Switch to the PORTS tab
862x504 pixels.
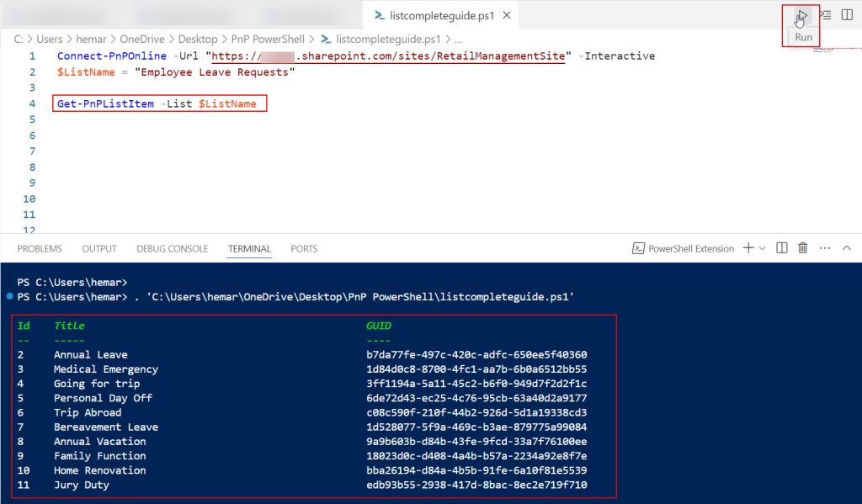click(304, 249)
